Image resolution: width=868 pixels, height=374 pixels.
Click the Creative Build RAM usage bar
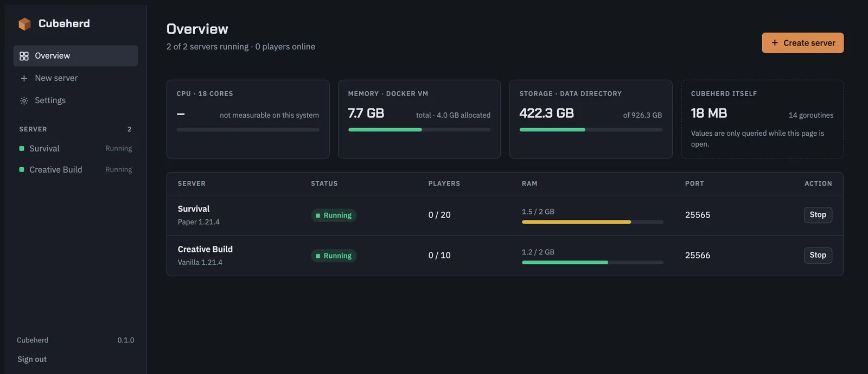point(592,262)
